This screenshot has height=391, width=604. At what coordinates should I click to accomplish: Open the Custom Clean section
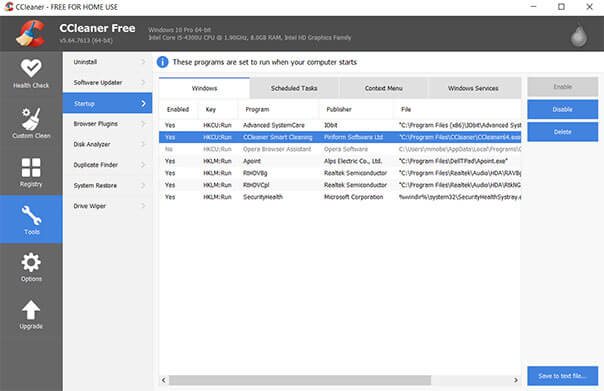[x=31, y=123]
